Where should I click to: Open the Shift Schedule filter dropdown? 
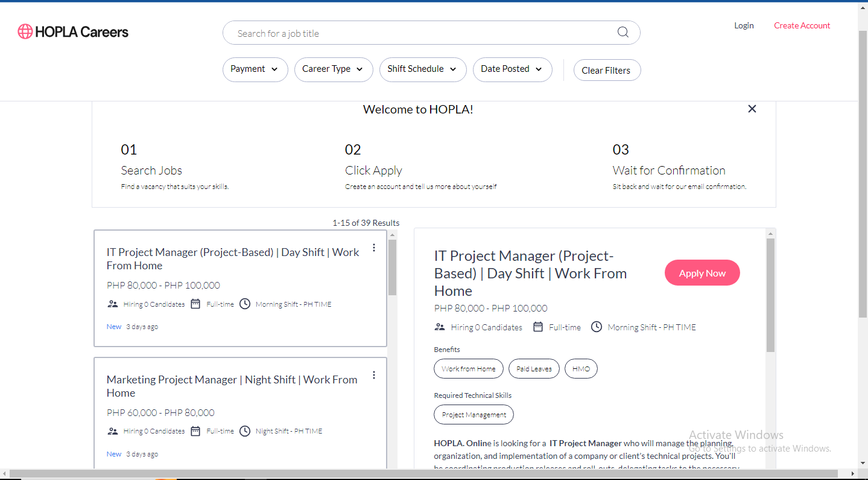(423, 69)
